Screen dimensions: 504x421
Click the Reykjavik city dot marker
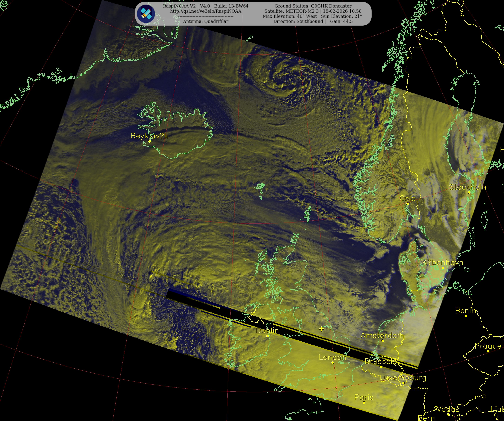point(149,141)
